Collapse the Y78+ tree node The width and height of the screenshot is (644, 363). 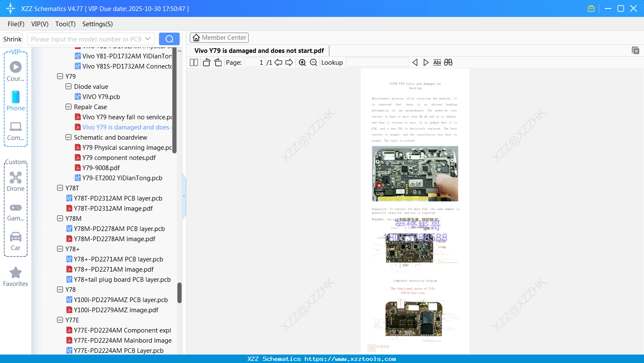pos(60,249)
